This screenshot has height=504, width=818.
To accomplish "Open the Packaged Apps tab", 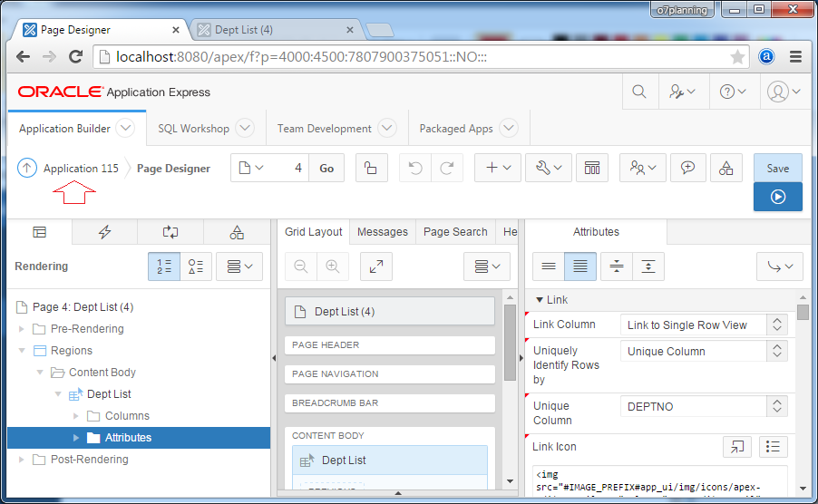I will (456, 128).
